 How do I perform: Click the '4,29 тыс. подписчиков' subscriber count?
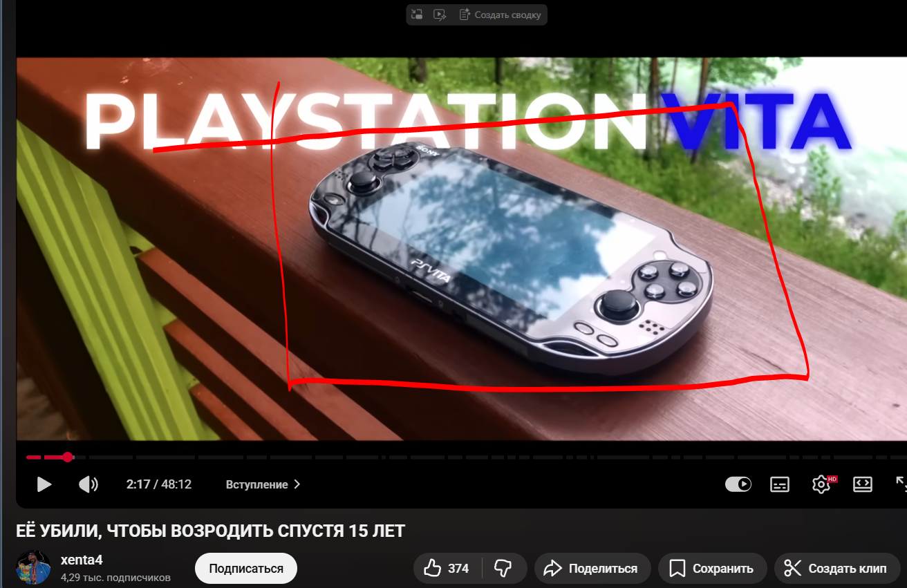(x=115, y=577)
